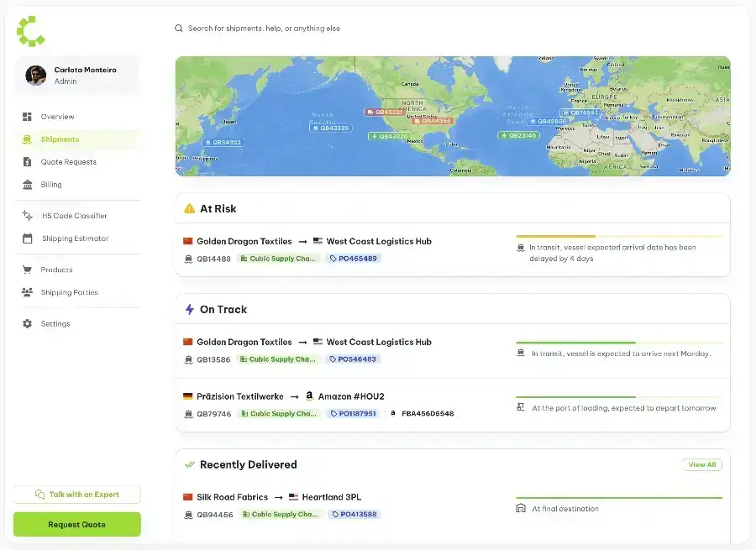756x550 pixels.
Task: Click the chat bubble icon in Talk with an Expert
Action: click(39, 495)
